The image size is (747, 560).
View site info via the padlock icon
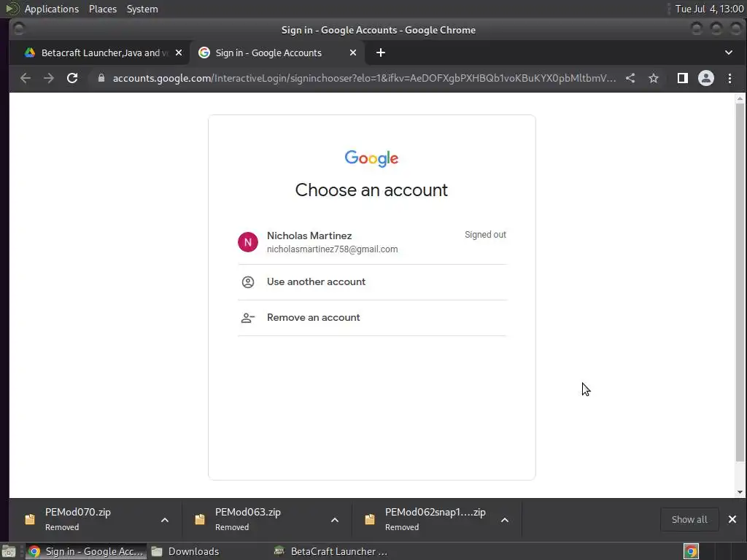click(101, 78)
